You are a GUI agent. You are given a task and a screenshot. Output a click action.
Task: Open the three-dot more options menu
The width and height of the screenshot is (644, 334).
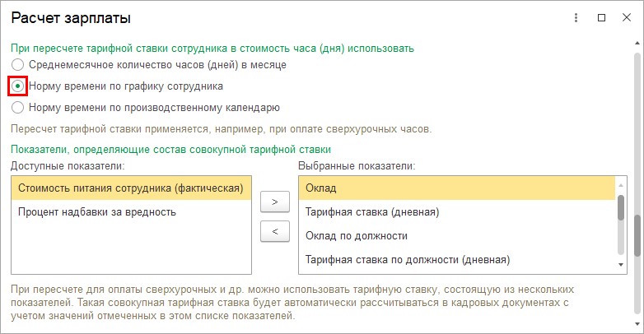click(x=577, y=17)
